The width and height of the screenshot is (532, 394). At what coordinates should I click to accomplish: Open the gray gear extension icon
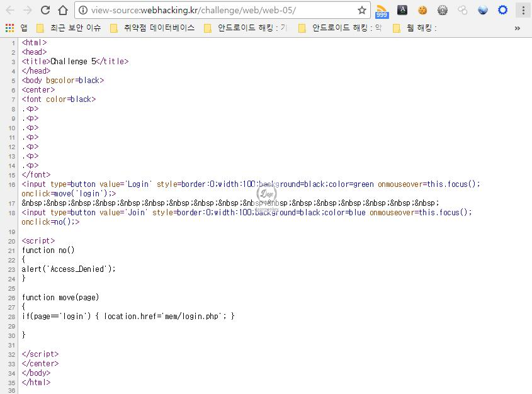[443, 10]
